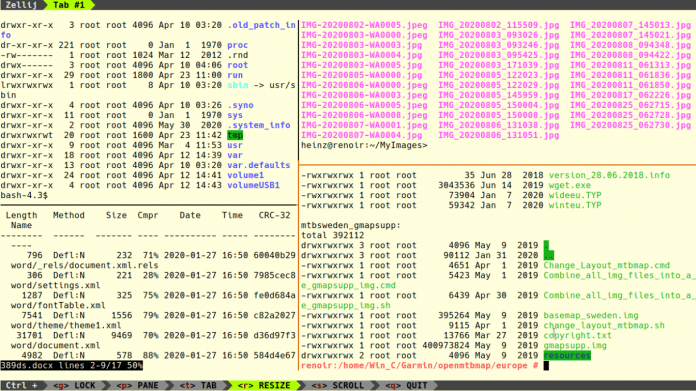Click the var directory name
The width and height of the screenshot is (696, 391).
[x=235, y=155]
